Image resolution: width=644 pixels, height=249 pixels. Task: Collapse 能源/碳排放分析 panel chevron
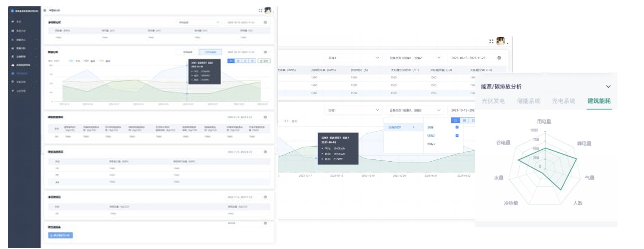pyautogui.click(x=608, y=87)
